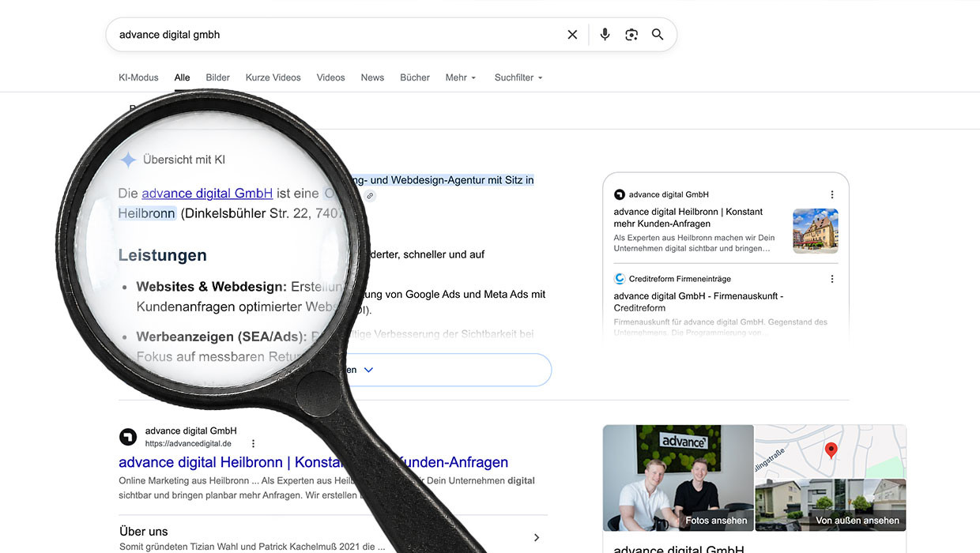The image size is (980, 553).
Task: Click the Werbeanzeigen (SEA/Ads) bullet text
Action: click(221, 337)
